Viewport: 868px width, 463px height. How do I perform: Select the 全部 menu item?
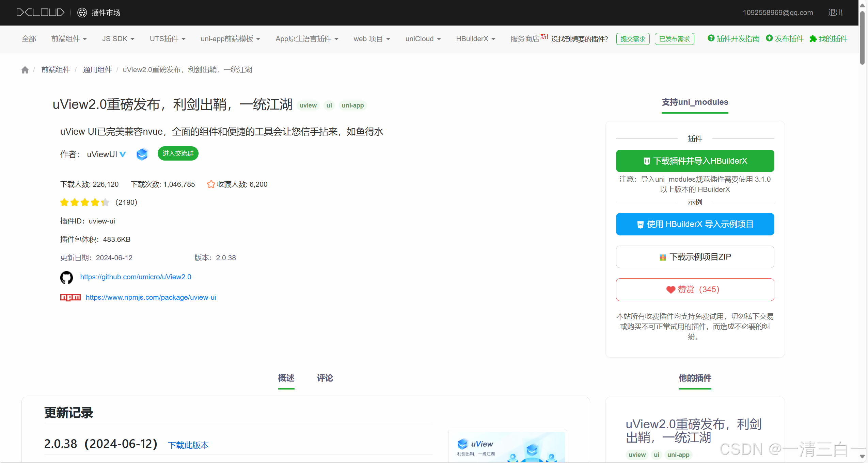coord(29,39)
